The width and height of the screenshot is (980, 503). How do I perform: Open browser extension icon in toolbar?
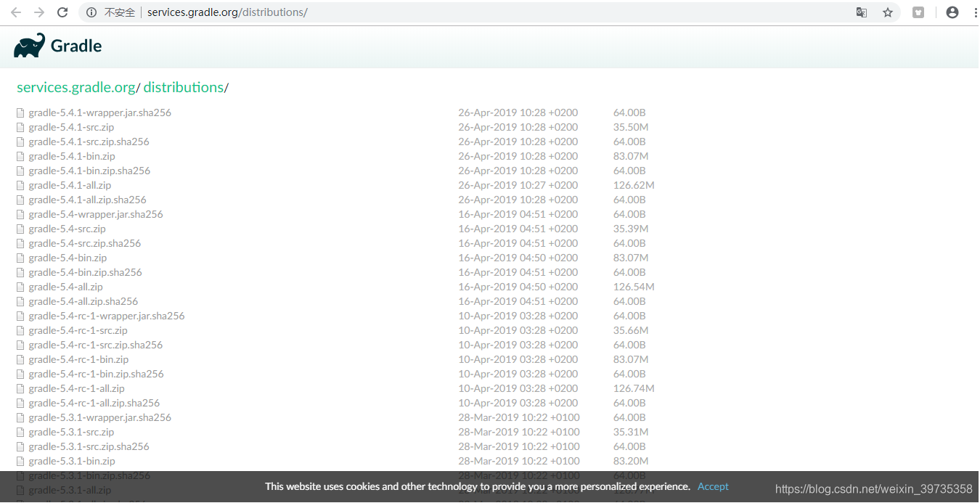tap(918, 12)
